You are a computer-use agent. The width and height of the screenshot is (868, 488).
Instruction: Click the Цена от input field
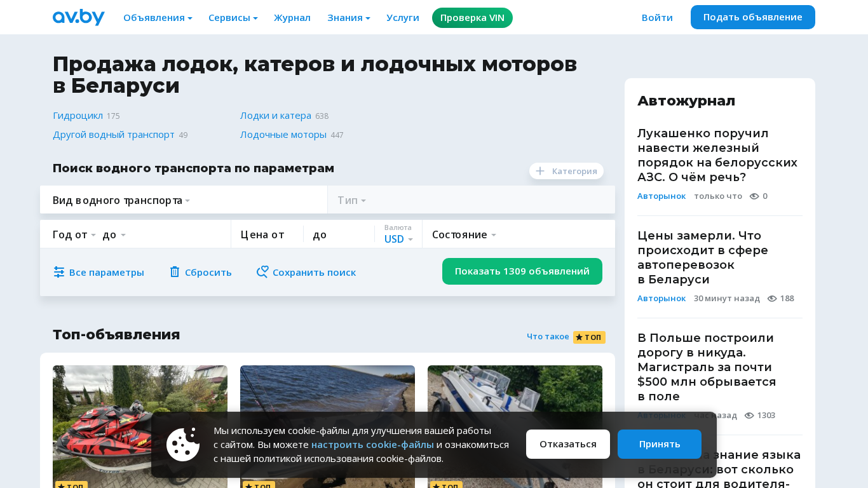coord(267,234)
